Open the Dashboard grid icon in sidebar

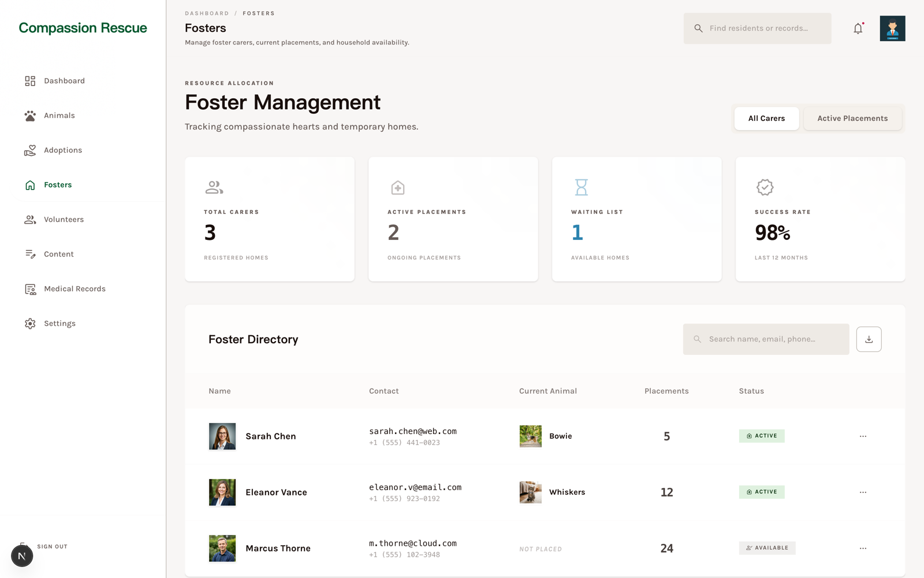click(30, 81)
